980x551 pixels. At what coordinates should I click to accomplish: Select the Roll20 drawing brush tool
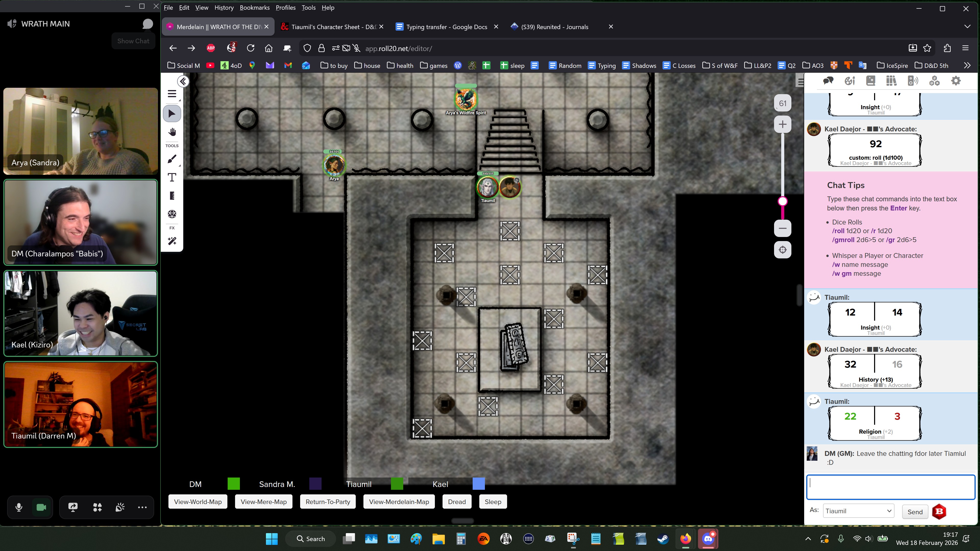[x=172, y=159]
